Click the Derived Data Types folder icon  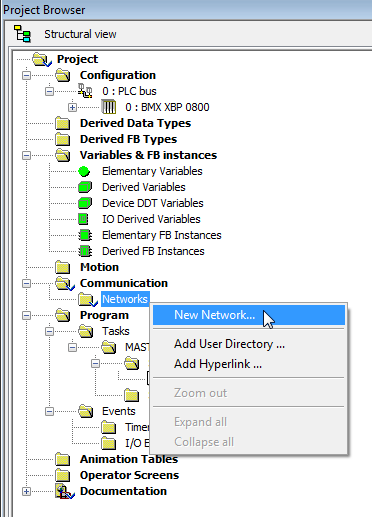(x=63, y=123)
